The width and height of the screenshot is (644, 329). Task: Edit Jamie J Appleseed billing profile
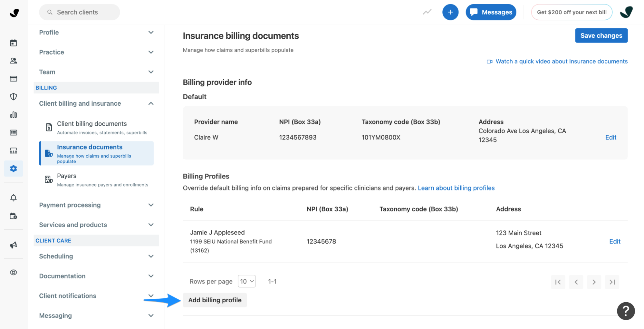coord(615,241)
